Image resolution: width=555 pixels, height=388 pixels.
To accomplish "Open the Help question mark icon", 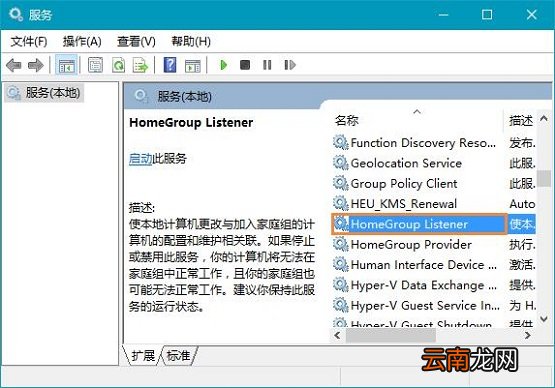I will (170, 65).
